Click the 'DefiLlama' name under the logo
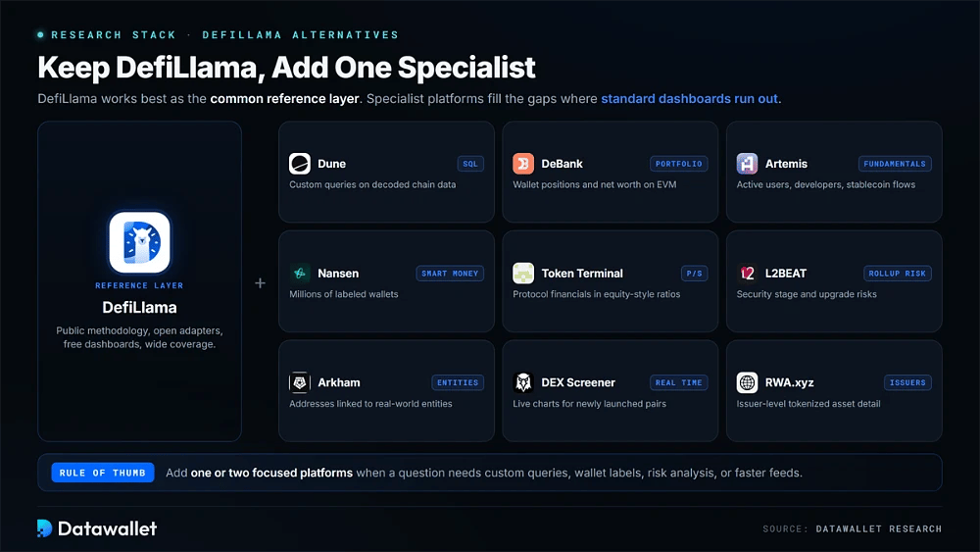Image resolution: width=980 pixels, height=552 pixels. coord(139,308)
